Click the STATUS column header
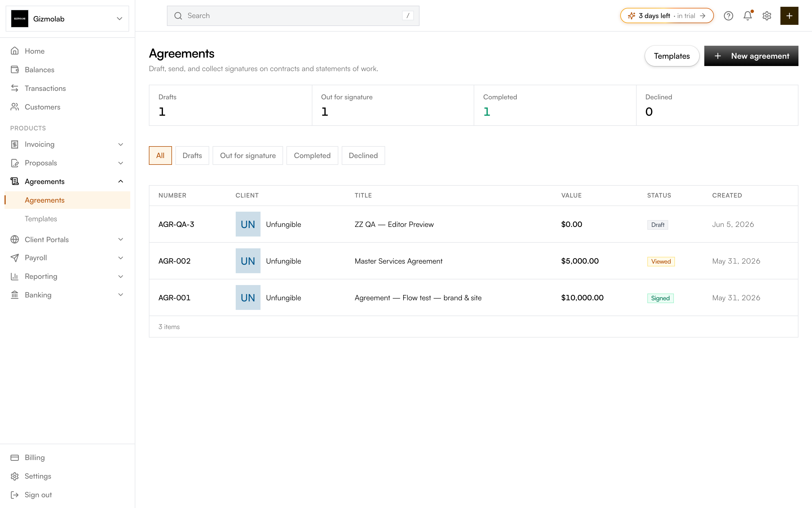The image size is (812, 508). [659, 196]
